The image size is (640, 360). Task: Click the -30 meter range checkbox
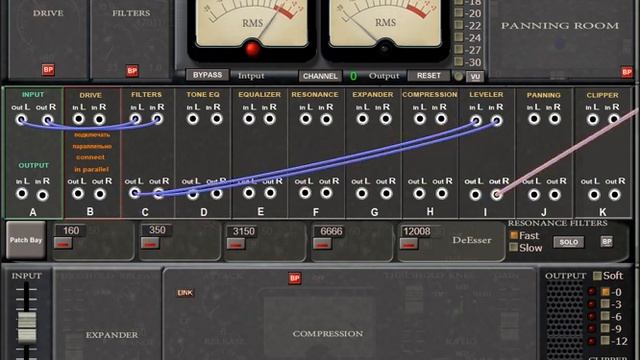click(459, 62)
